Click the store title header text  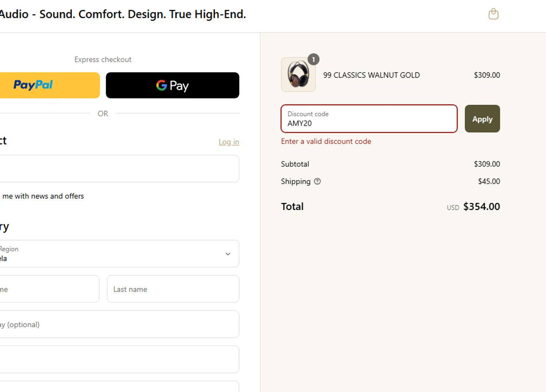coord(123,14)
